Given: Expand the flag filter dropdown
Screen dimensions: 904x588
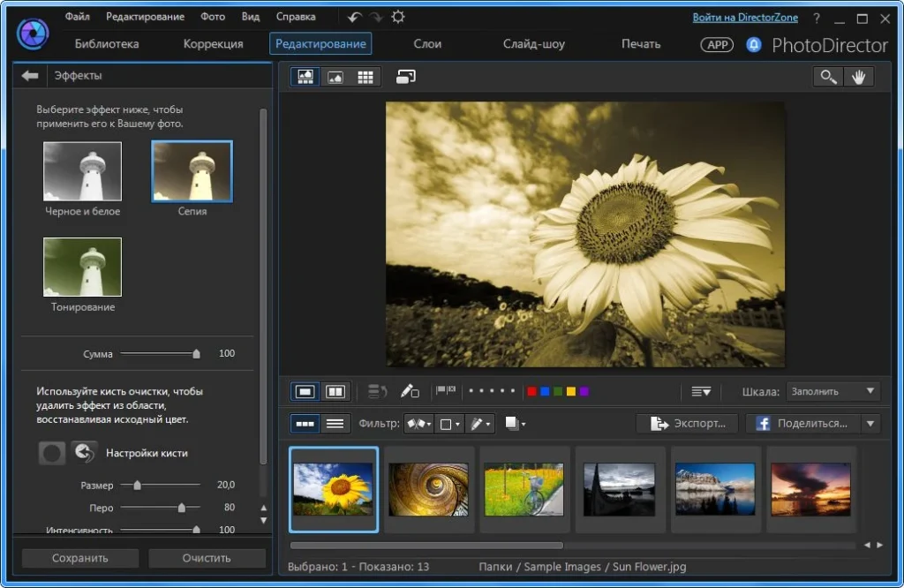Looking at the screenshot, I should (419, 424).
